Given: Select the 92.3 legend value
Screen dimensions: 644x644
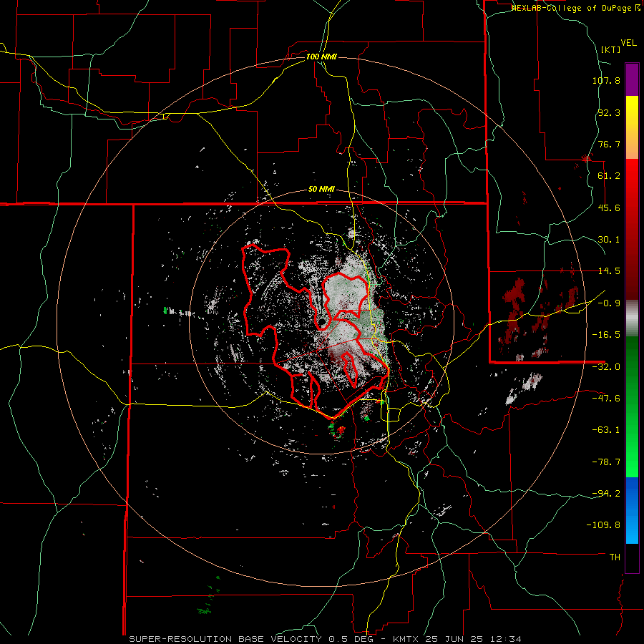Looking at the screenshot, I should click(x=609, y=112).
